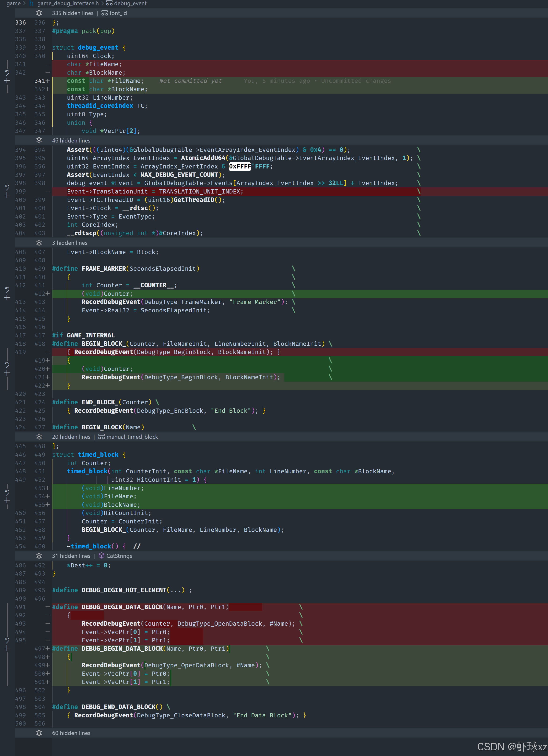Open game_debug_interface.h breadcrumb

tap(68, 3)
